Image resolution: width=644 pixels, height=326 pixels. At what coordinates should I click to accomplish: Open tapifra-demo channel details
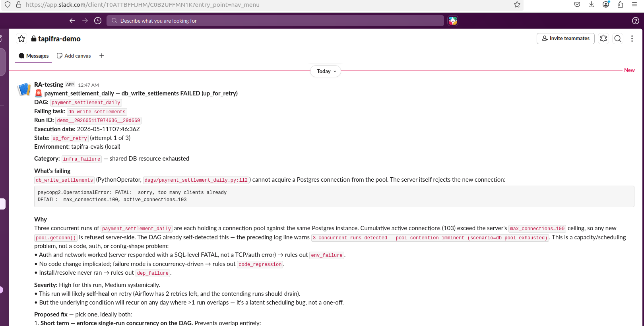[x=56, y=39]
